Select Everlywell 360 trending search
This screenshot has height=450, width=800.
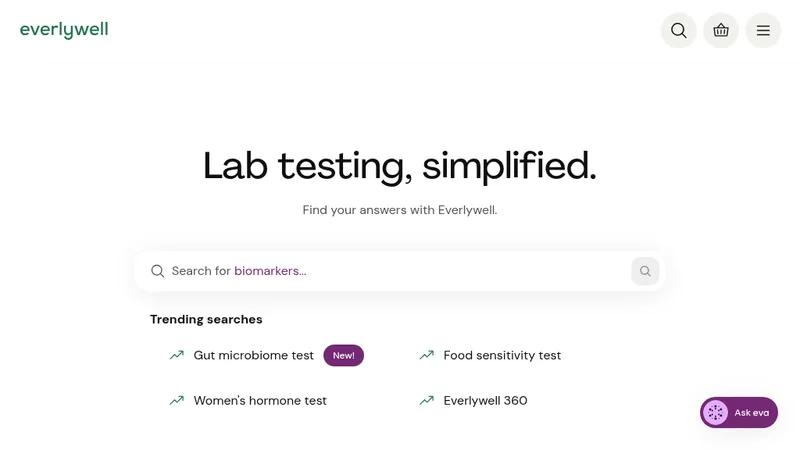tap(485, 401)
